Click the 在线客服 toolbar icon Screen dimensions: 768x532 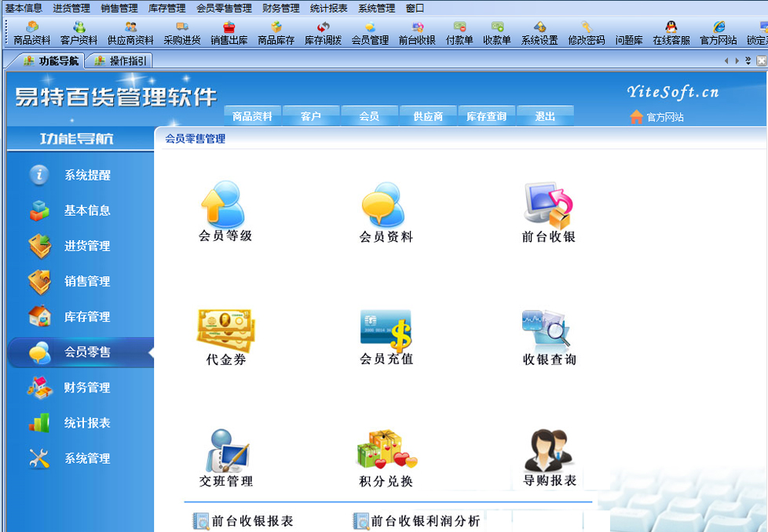pos(671,33)
